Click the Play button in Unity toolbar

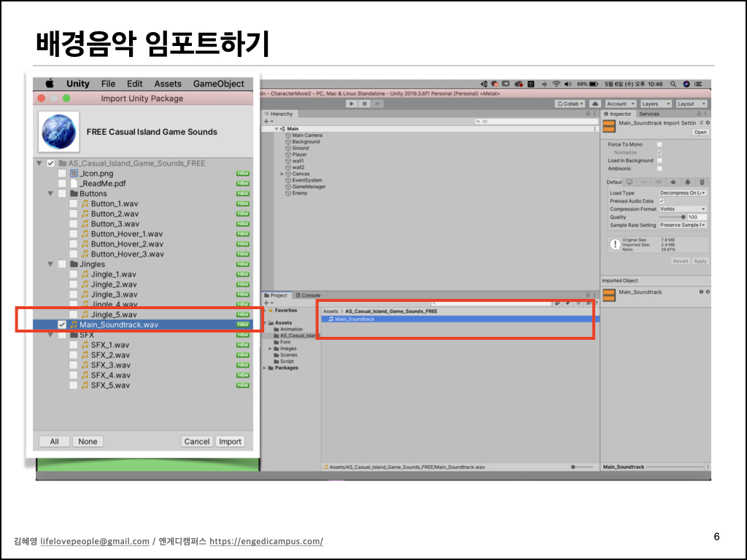tap(352, 104)
